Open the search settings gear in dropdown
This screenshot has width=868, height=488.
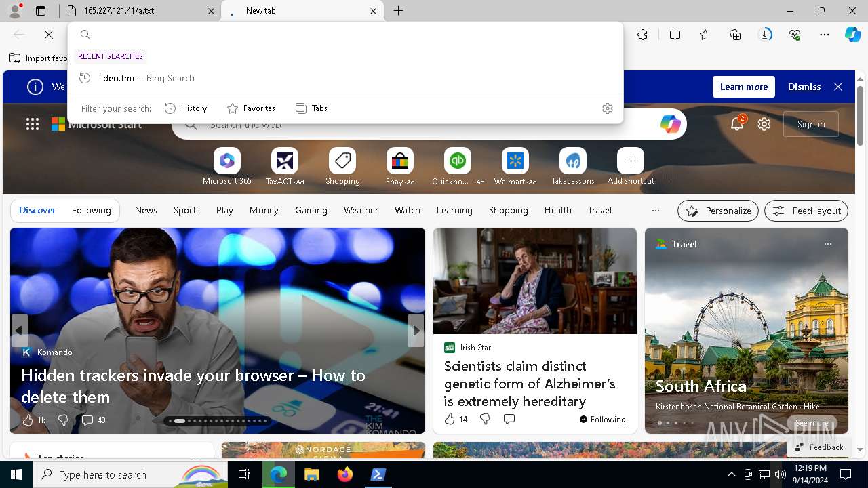click(x=608, y=108)
